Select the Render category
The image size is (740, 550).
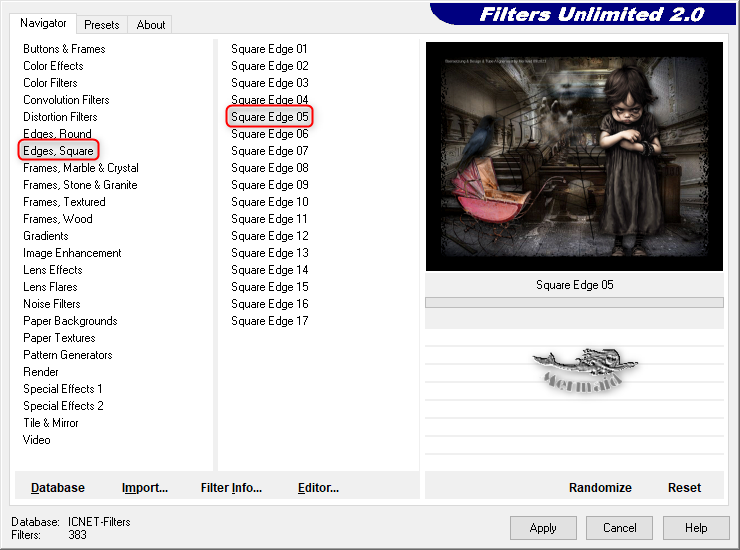coord(41,372)
